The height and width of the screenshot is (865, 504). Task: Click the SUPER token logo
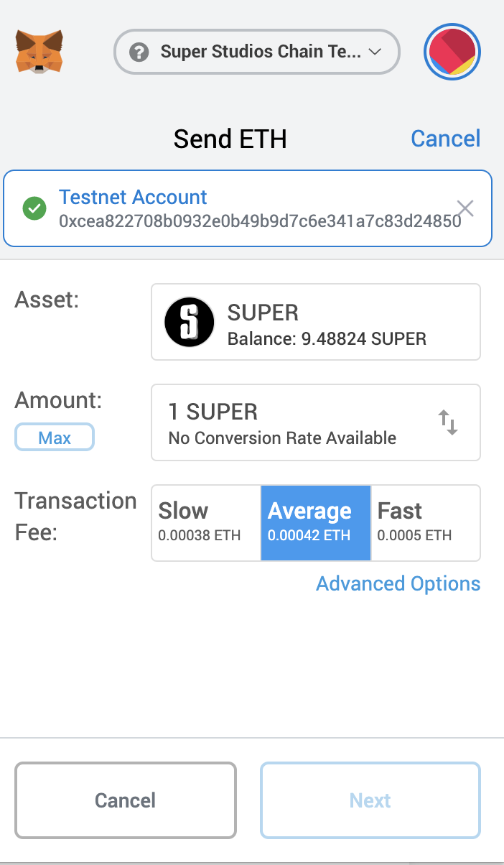[190, 322]
